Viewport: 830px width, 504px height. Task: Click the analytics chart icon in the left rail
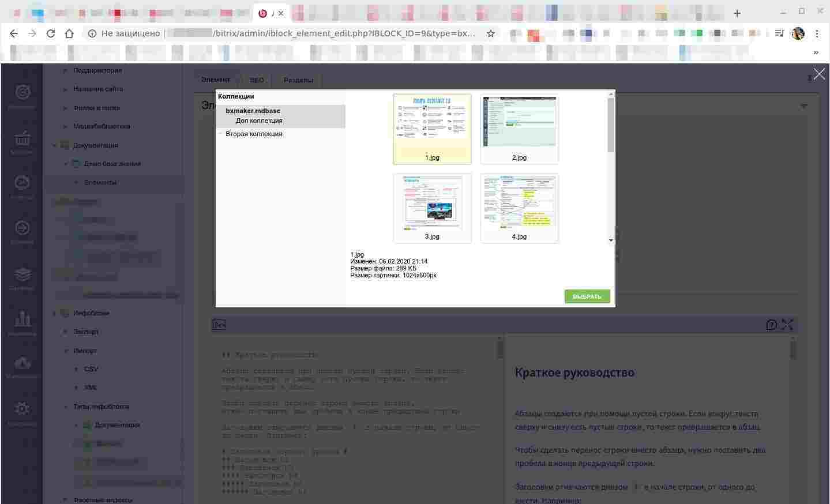click(x=22, y=318)
